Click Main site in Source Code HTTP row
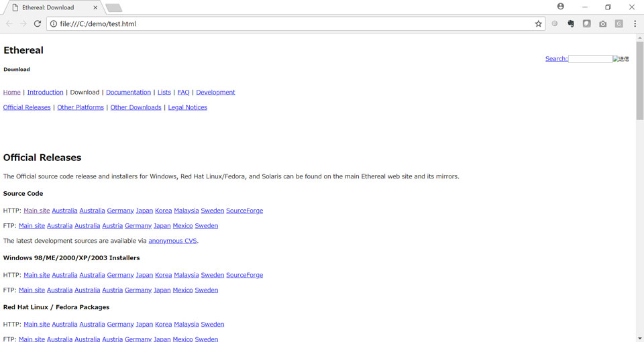This screenshot has width=644, height=342. (36, 211)
